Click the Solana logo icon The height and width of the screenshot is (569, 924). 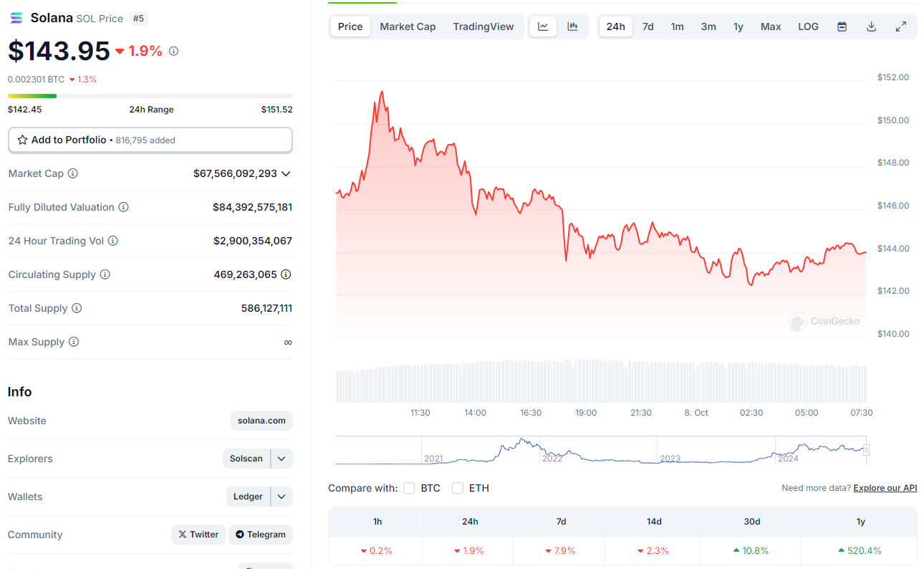point(16,18)
